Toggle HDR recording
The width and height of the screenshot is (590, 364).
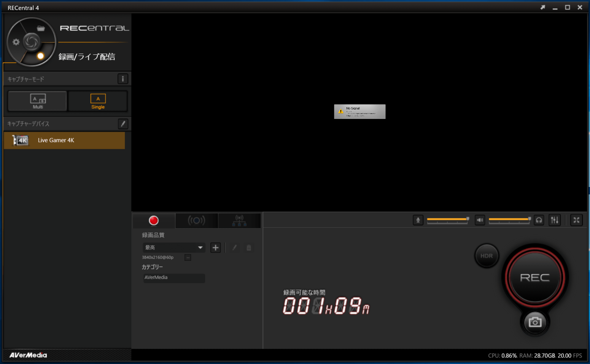487,256
